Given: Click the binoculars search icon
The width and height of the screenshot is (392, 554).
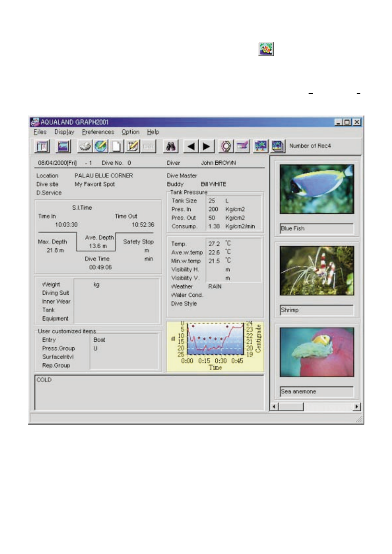Looking at the screenshot, I should tap(171, 146).
